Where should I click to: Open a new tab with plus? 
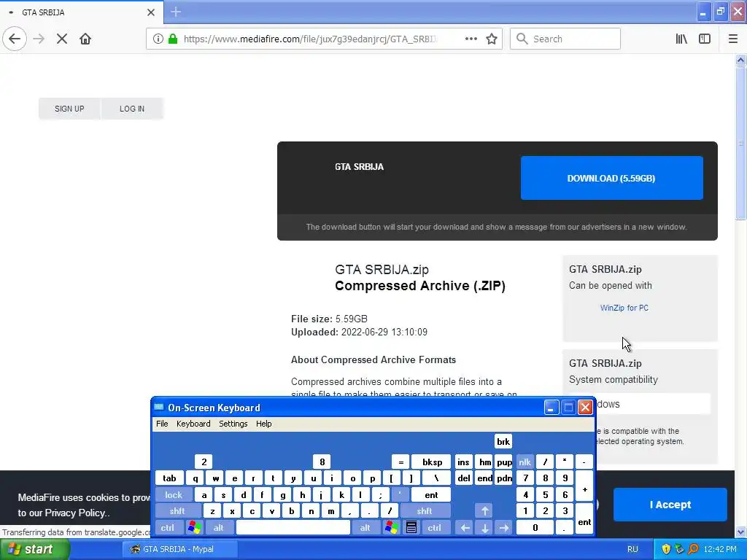click(176, 12)
